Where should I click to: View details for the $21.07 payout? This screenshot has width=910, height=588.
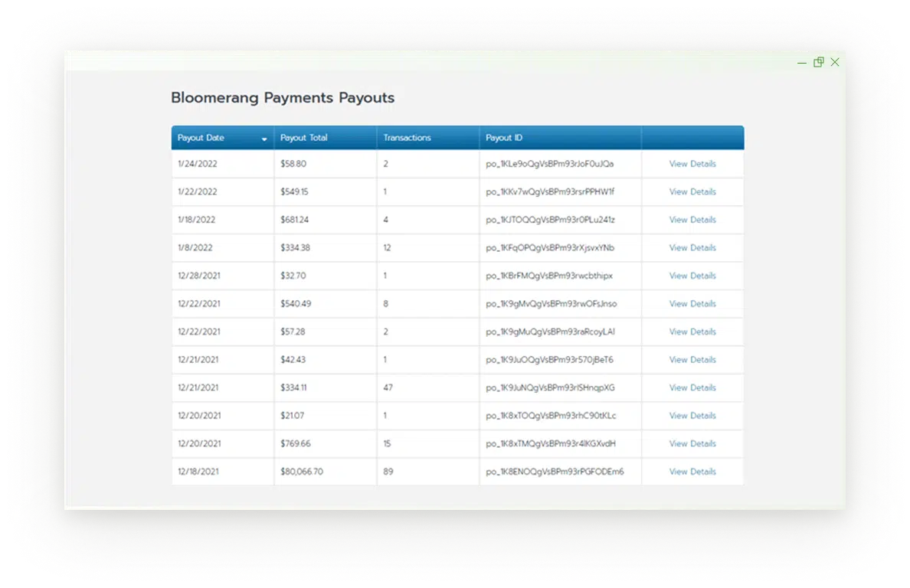point(692,416)
